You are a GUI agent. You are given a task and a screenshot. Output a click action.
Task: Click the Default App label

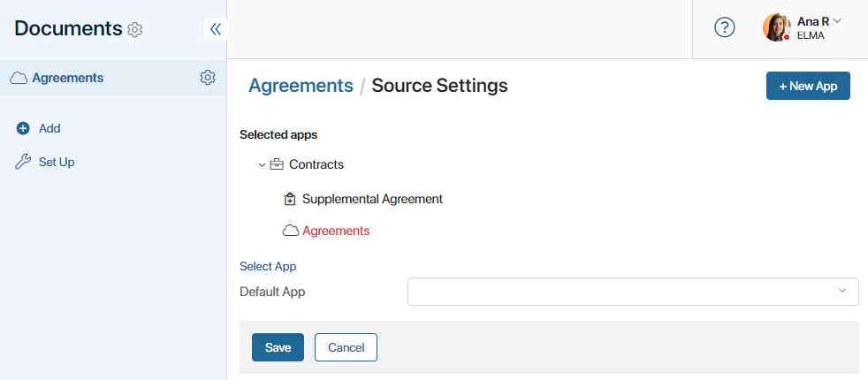click(x=272, y=292)
